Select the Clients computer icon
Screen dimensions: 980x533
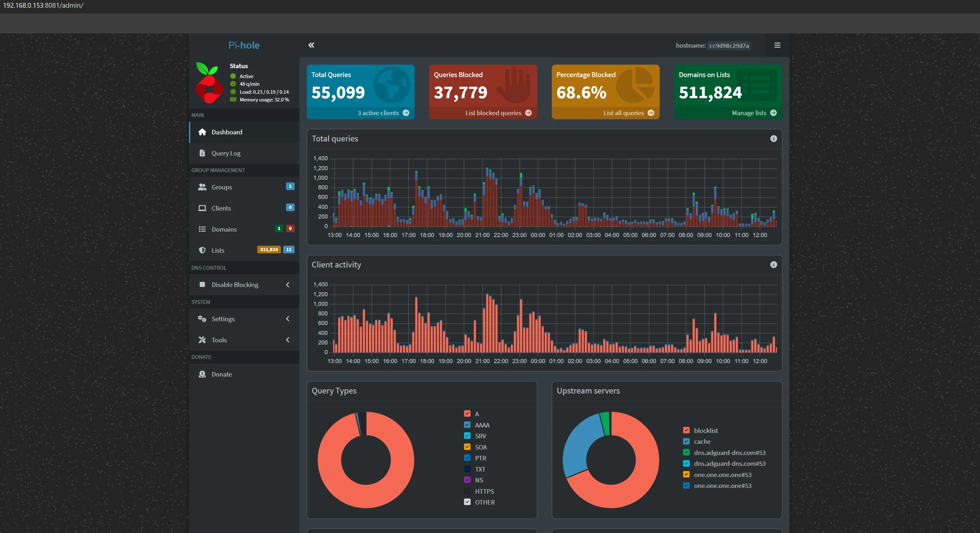(x=202, y=208)
